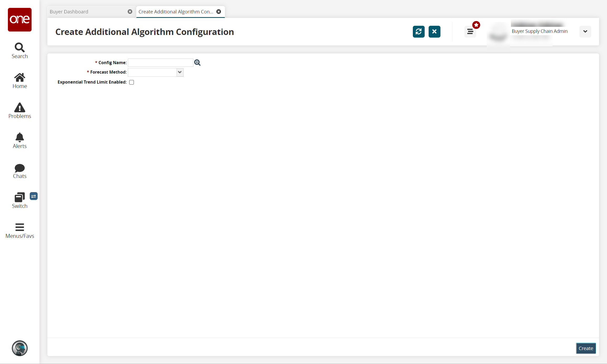Open the Search sidebar icon

point(19,51)
